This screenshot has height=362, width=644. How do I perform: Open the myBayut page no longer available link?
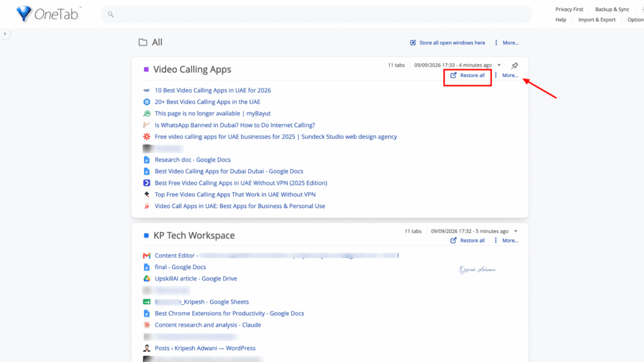(213, 113)
